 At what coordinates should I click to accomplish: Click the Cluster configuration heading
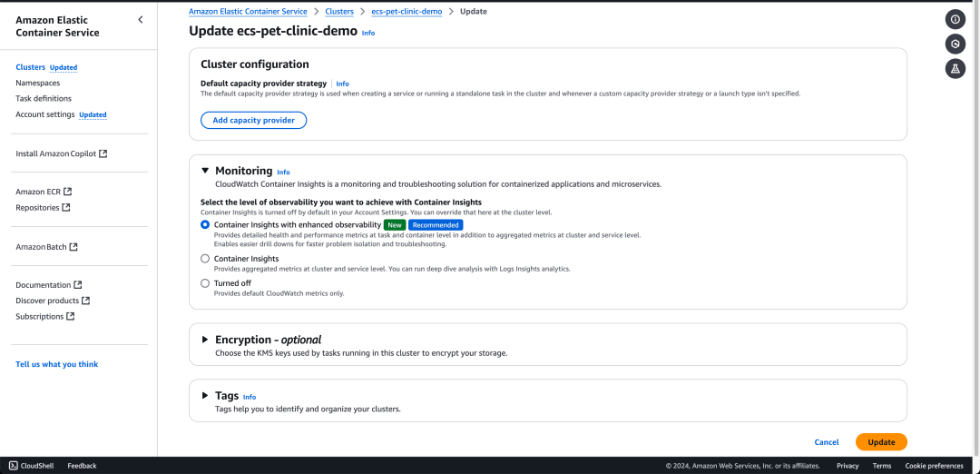pos(255,64)
